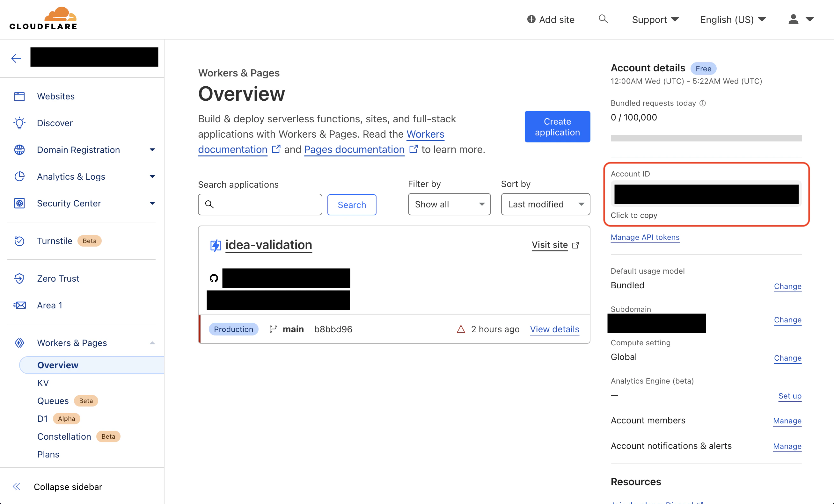
Task: Focus the Search applications input field
Action: 260,204
